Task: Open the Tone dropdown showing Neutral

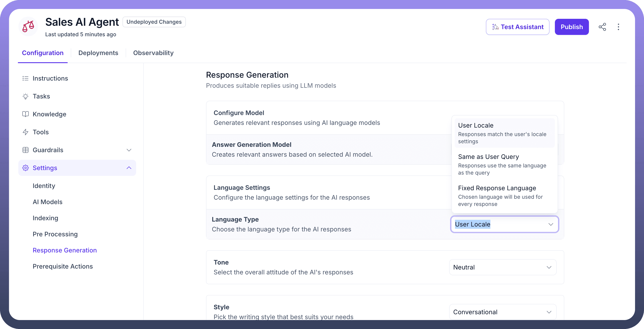Action: coord(502,267)
